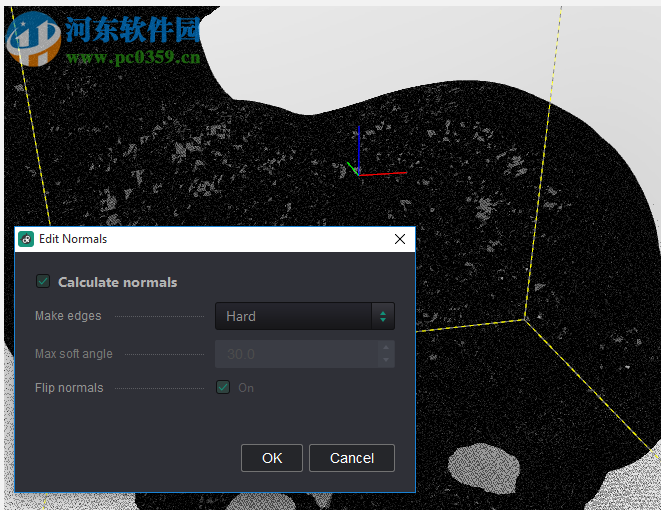Click the 'Max soft angle' label
The image size is (661, 510).
pos(74,354)
